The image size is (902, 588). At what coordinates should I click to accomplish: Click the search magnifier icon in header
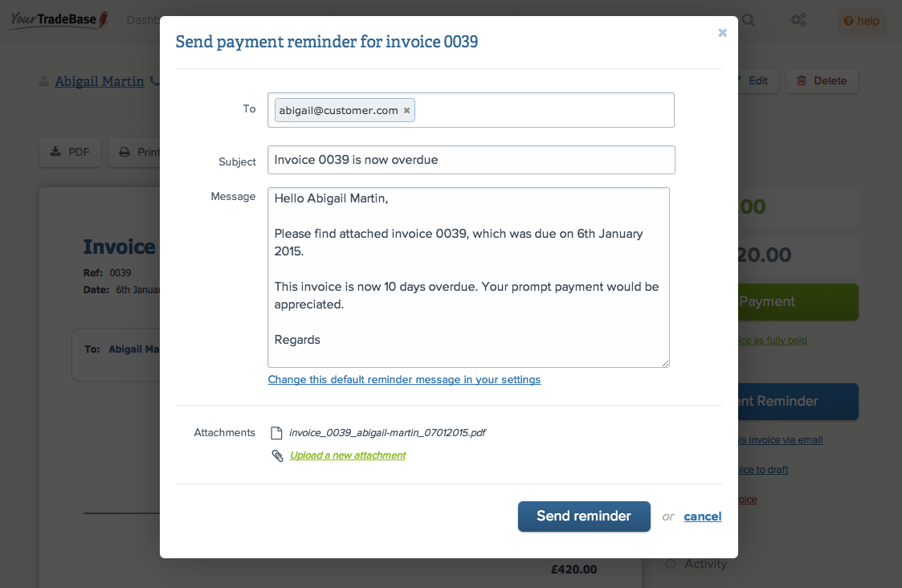749,20
